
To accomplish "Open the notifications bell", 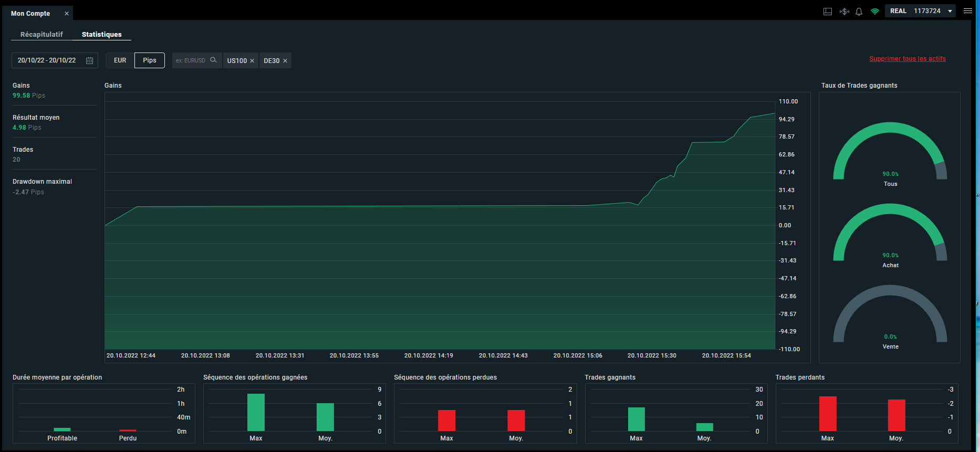I will click(859, 12).
